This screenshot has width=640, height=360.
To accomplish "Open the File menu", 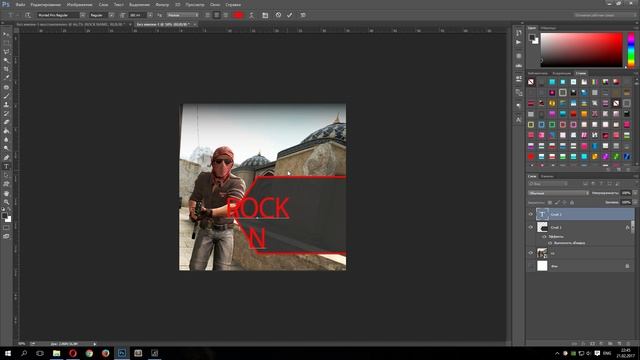I will (20, 4).
